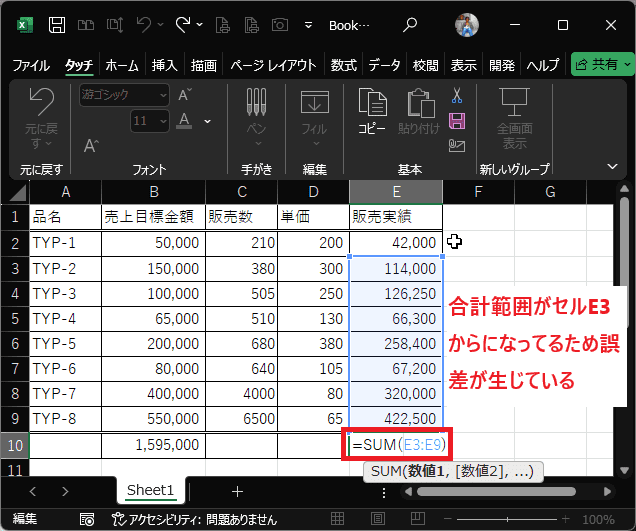Screen dimensions: 636x531
Task: Select cell B10 containing 1,595,000
Action: (153, 444)
